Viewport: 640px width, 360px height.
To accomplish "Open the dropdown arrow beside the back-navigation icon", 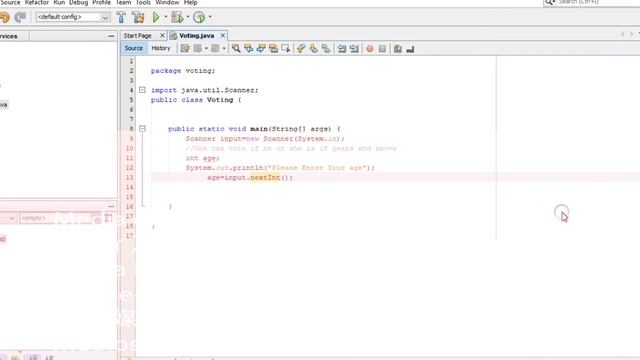I will (x=206, y=49).
